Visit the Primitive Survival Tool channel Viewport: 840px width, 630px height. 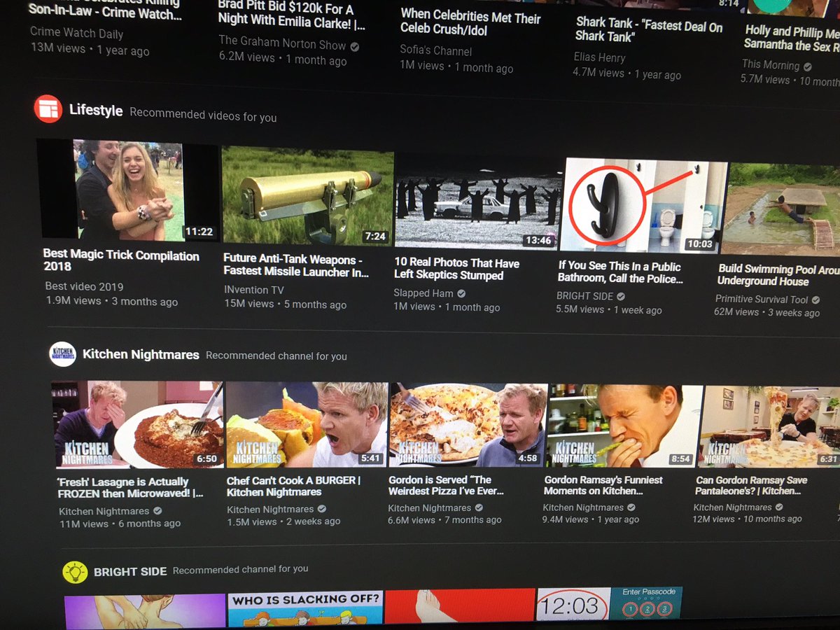click(x=762, y=299)
